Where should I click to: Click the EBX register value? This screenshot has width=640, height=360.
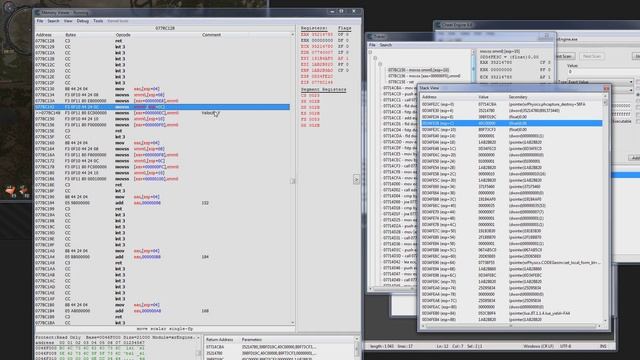pos(317,41)
